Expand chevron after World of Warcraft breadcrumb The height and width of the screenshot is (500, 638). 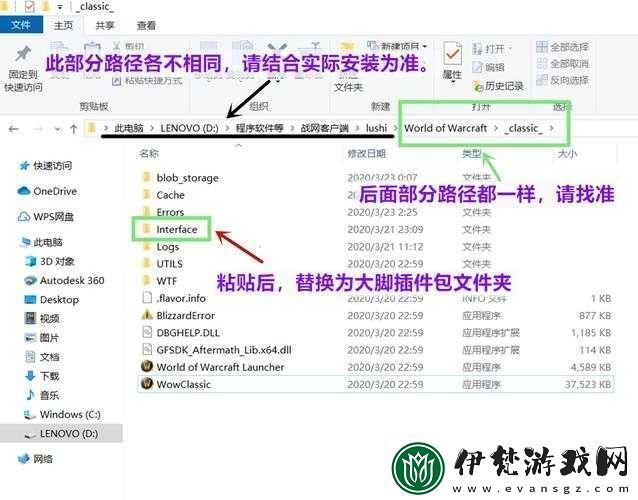(496, 128)
